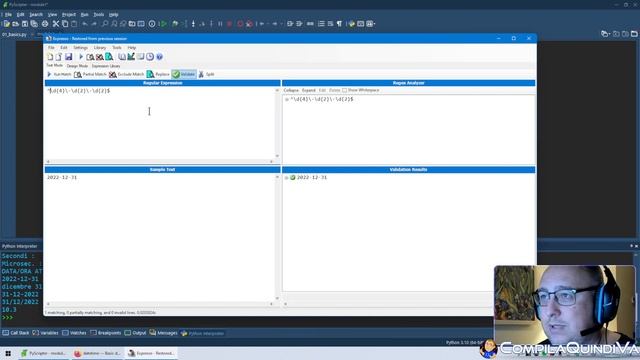Click the Save floppy icon in Expresso toolbar
This screenshot has height=360, width=640.
(x=69, y=57)
